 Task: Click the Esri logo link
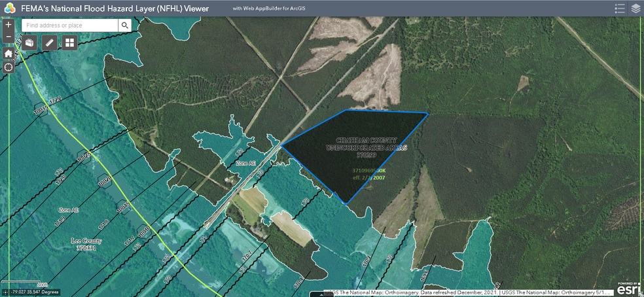tap(629, 288)
